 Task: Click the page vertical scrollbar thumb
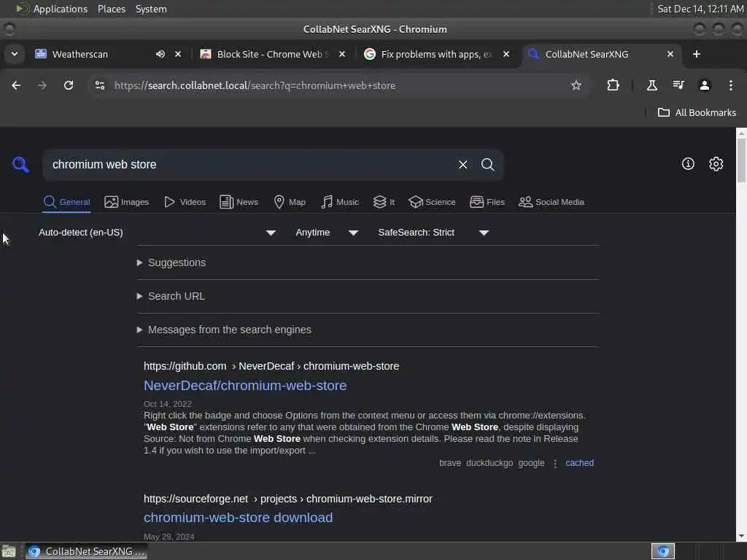pyautogui.click(x=741, y=160)
